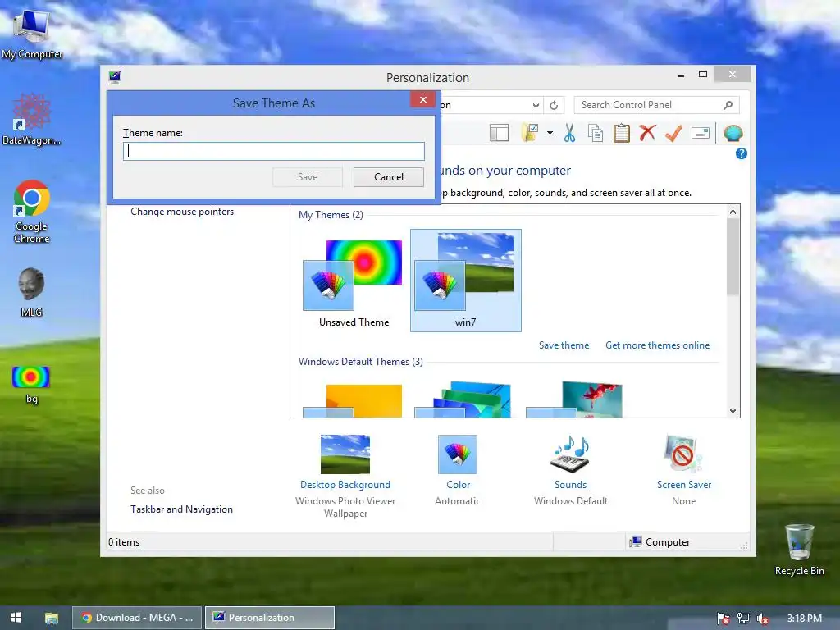
Task: Select the orange Windows default theme
Action: [353, 400]
